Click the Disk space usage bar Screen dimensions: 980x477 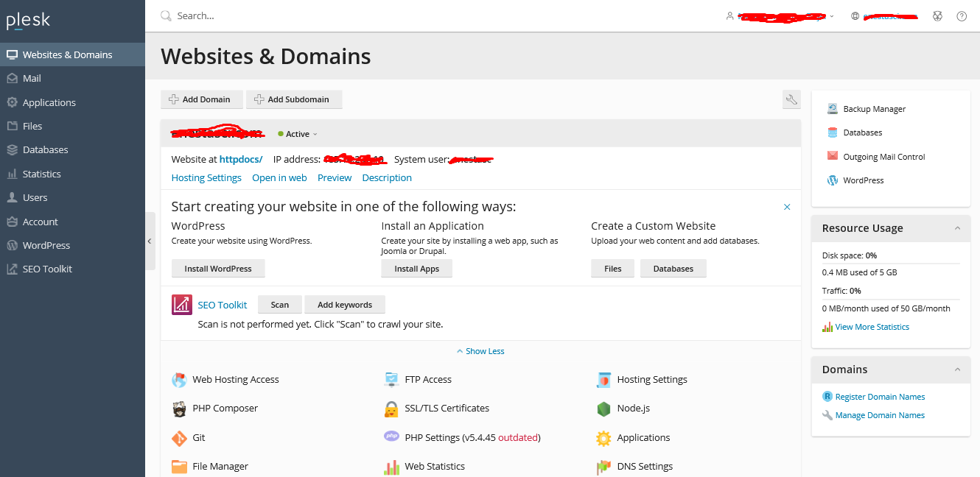[891, 264]
